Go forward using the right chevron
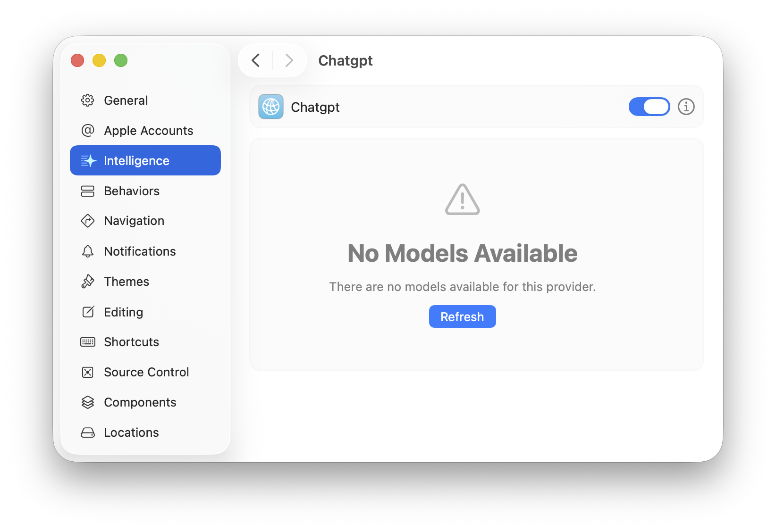 point(289,60)
